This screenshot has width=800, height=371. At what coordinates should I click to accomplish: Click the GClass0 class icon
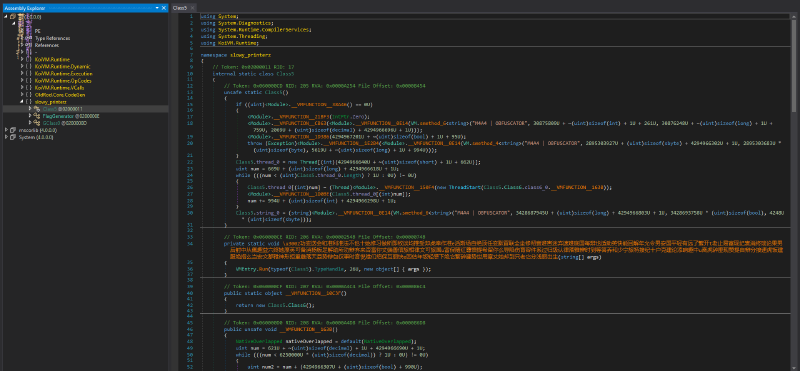[37, 123]
